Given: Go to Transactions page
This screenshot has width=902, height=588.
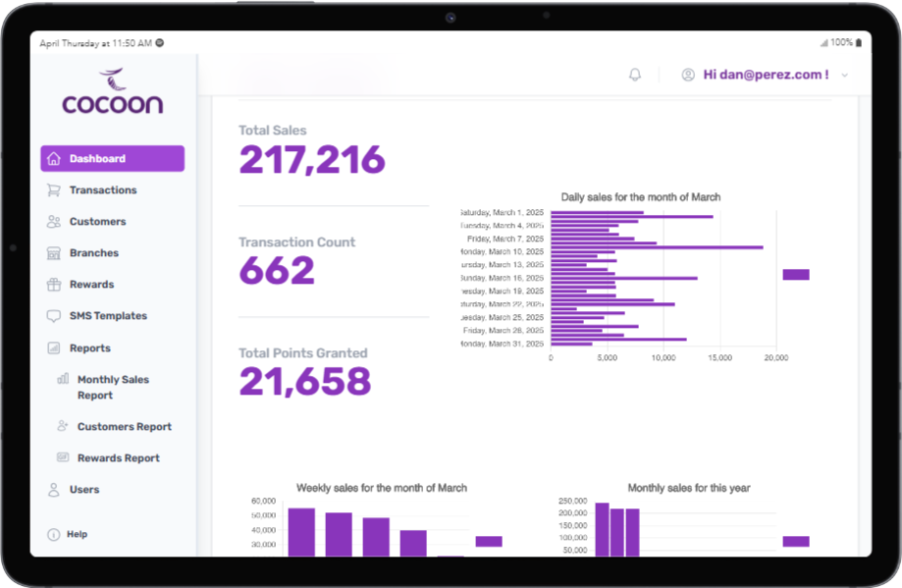Looking at the screenshot, I should coord(103,190).
